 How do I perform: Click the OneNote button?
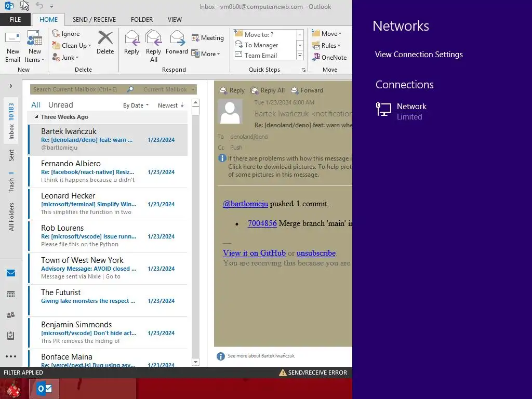click(x=329, y=57)
